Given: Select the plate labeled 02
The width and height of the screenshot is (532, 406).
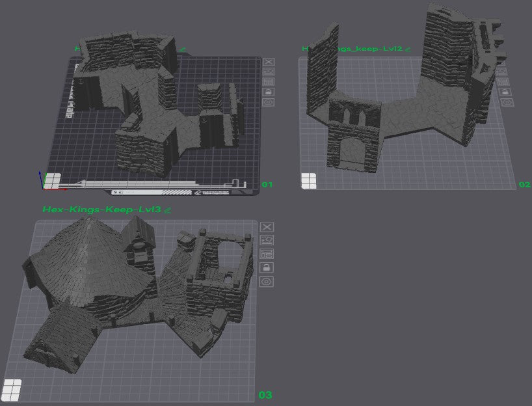Looking at the screenshot, I should pos(524,185).
